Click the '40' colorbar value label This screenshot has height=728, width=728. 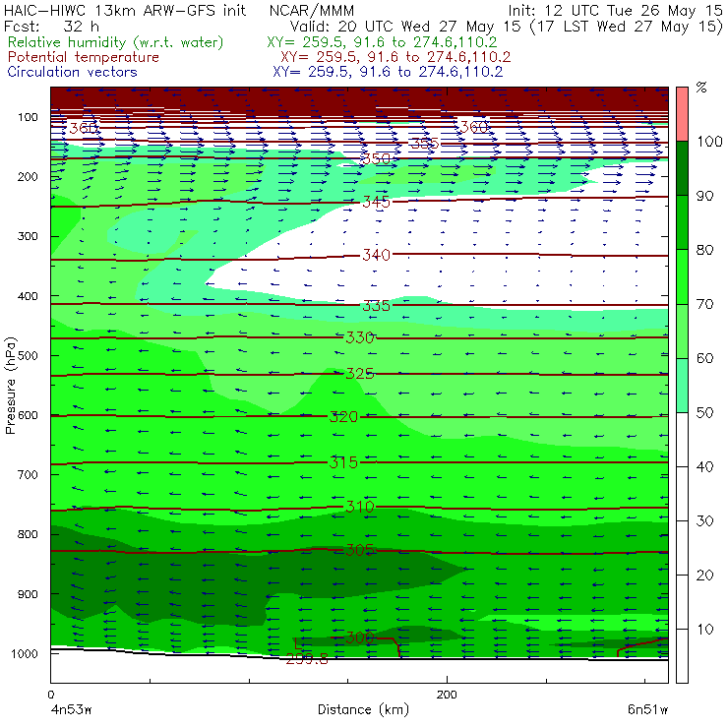704,466
